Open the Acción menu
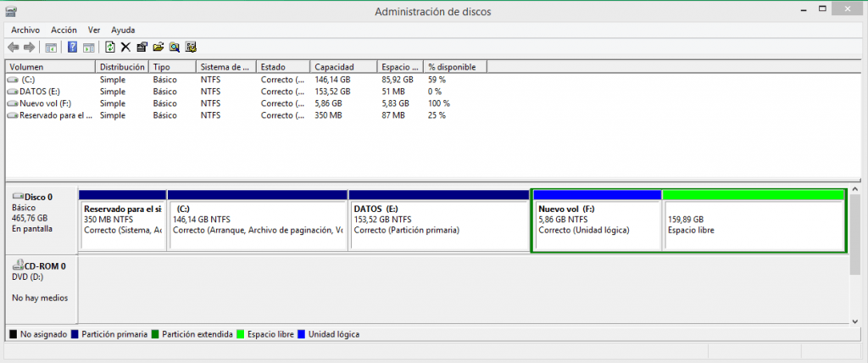The image size is (868, 363). click(64, 30)
